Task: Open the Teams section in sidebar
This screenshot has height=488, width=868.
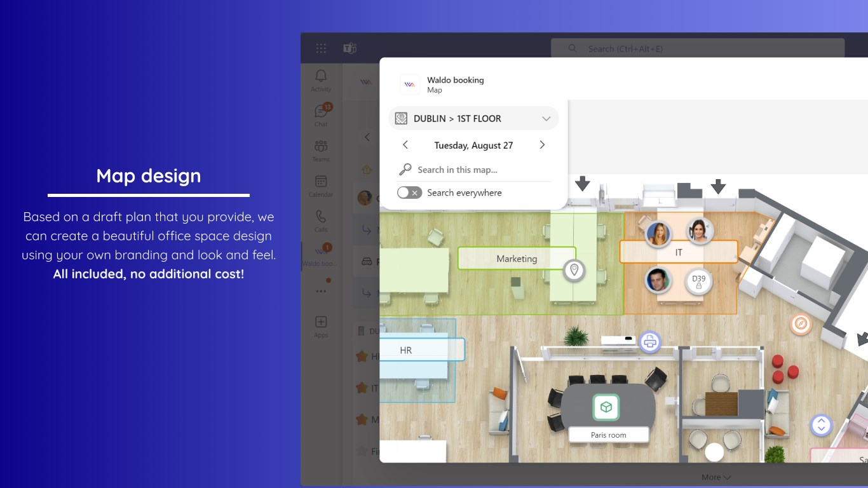Action: pyautogui.click(x=321, y=150)
